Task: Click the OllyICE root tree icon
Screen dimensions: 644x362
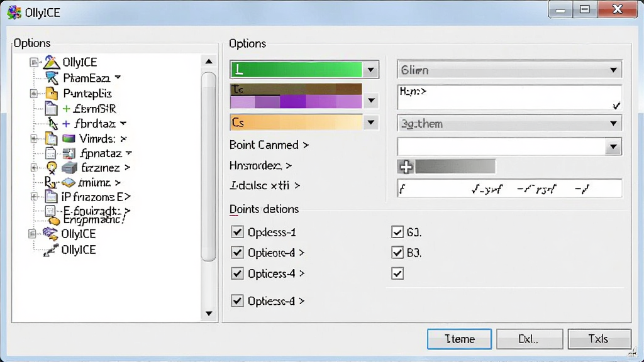Action: coord(52,62)
